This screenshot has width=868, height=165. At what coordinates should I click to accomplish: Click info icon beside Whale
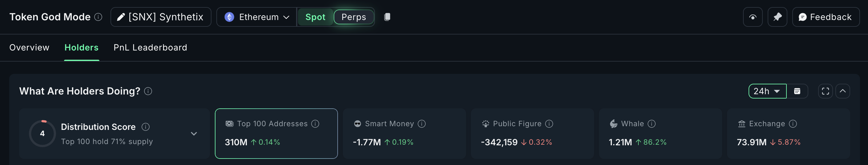pyautogui.click(x=652, y=124)
